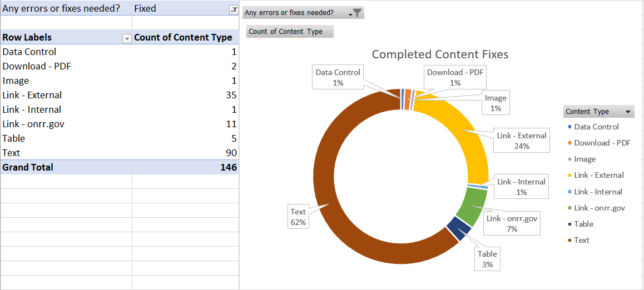Click the Download - PDF legend entry
Screen dimensions: 644x290
602,143
